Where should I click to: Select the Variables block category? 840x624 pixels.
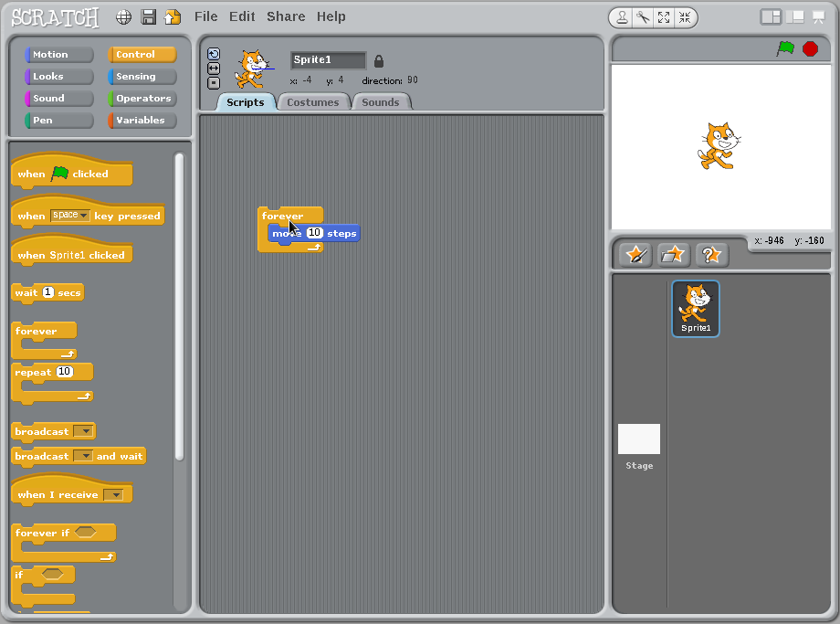click(142, 120)
